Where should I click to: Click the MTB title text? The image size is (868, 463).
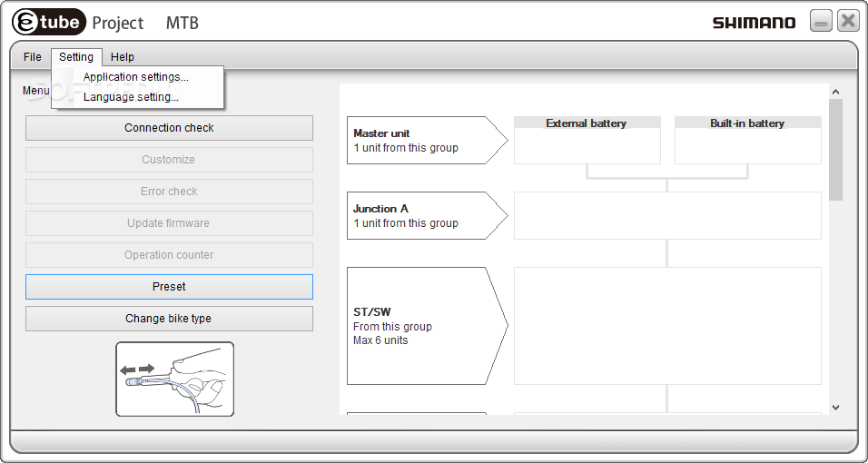[x=182, y=24]
